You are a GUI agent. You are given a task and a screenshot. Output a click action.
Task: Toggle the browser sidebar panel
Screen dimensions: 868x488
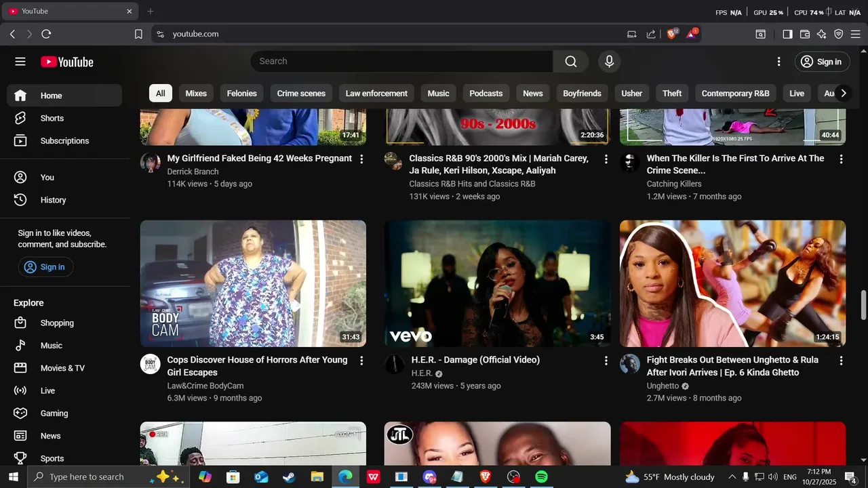[x=787, y=34]
